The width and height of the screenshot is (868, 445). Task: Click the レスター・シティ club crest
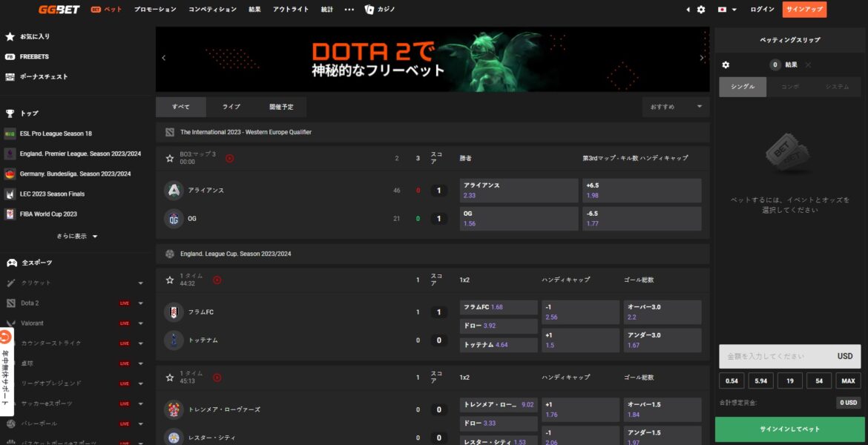click(x=174, y=438)
